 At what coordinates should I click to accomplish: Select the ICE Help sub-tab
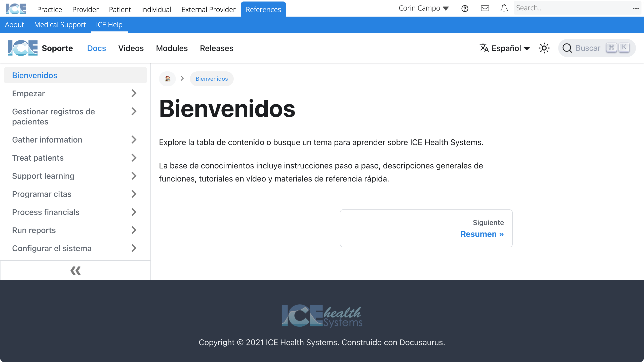(109, 25)
